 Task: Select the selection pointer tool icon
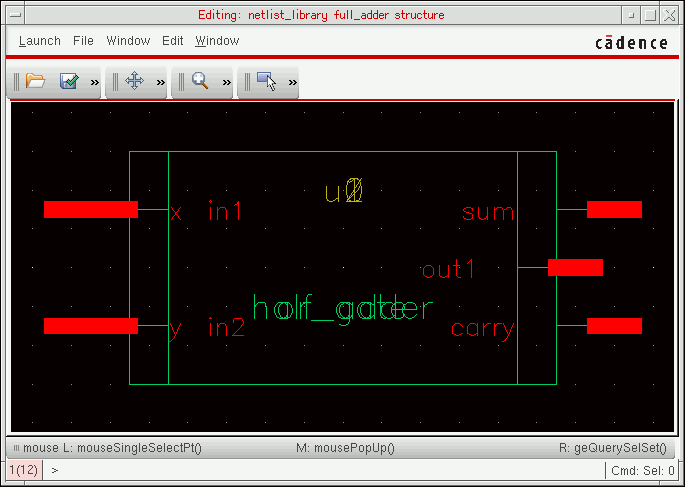[267, 82]
